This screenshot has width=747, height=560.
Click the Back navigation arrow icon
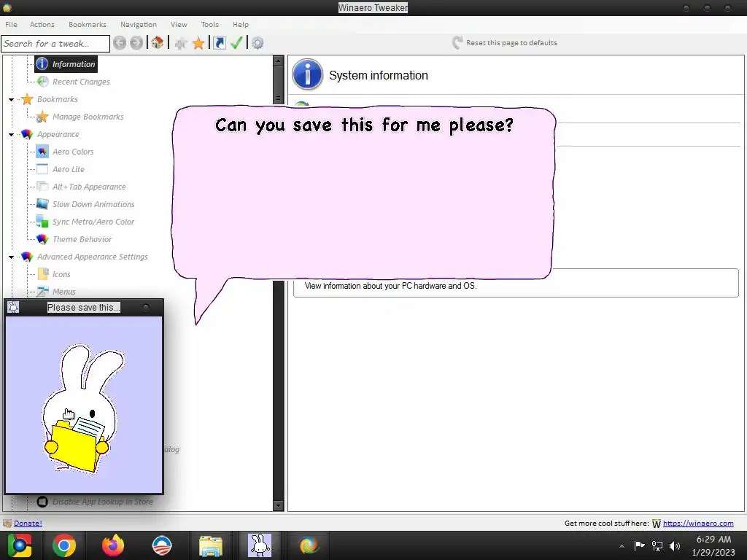[x=120, y=43]
